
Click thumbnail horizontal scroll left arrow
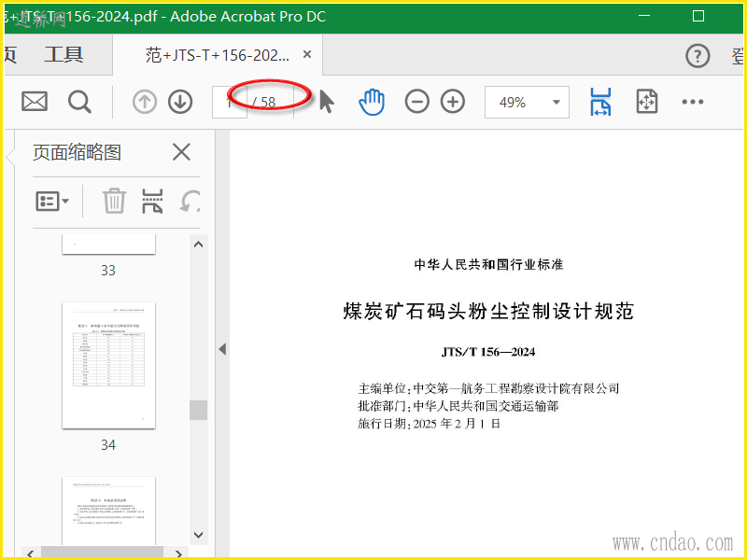point(31,553)
